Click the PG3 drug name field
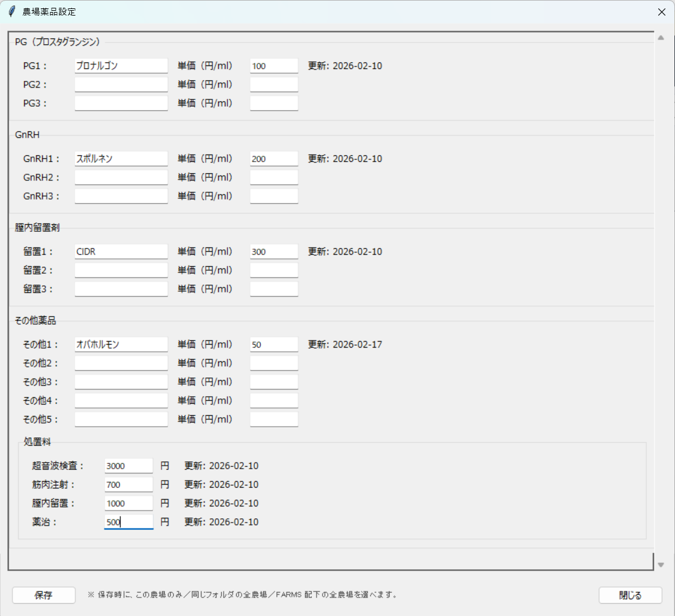Image resolution: width=675 pixels, height=616 pixels. tap(121, 103)
